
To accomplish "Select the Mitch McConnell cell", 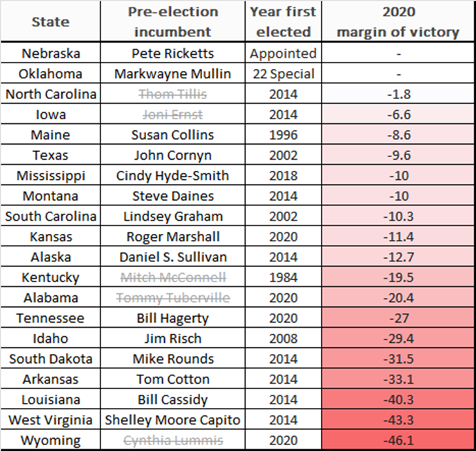I will point(172,278).
